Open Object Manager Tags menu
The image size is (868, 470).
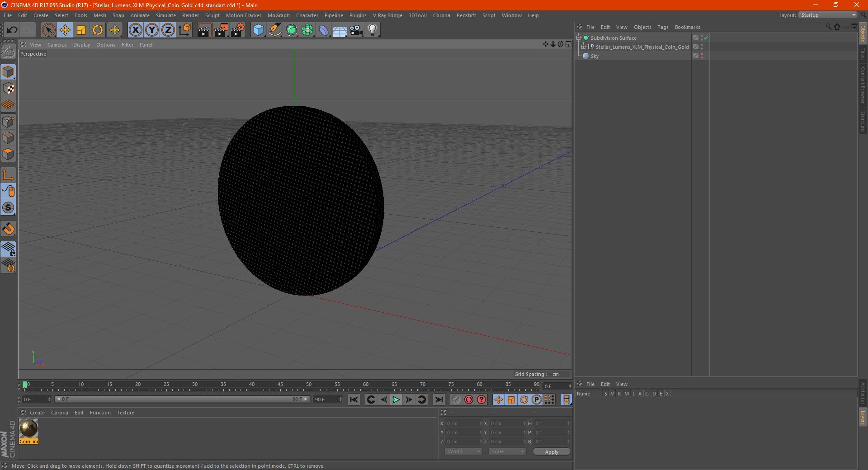(x=663, y=27)
